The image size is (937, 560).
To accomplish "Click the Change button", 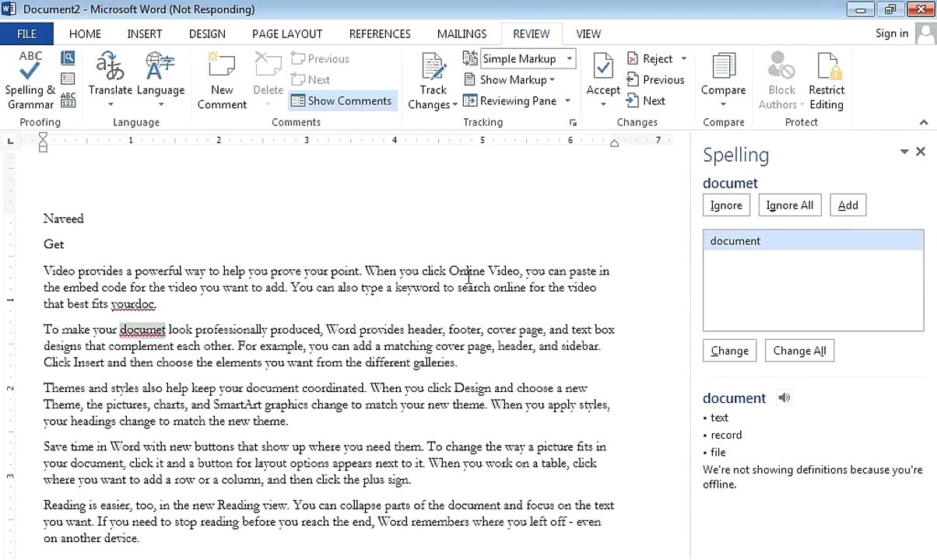I will 729,351.
